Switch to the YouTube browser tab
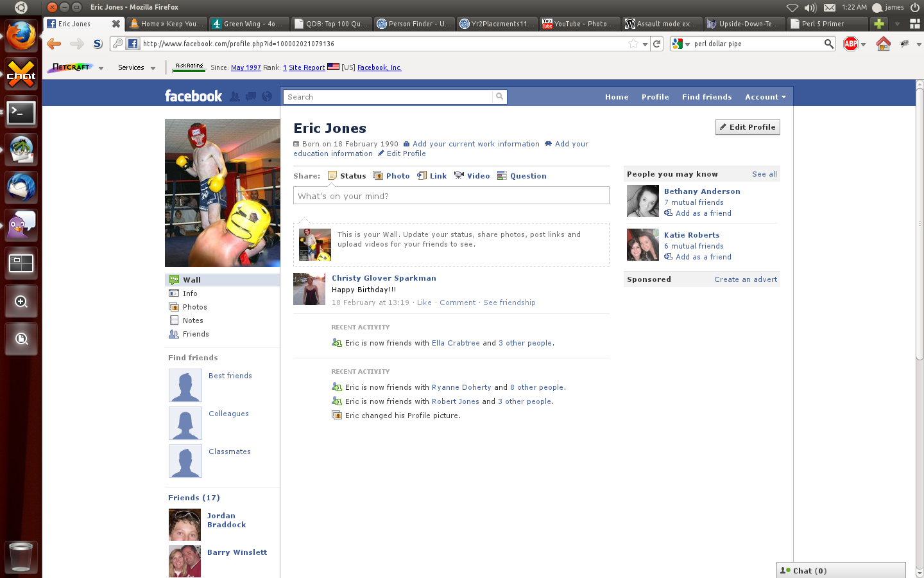 click(x=579, y=24)
